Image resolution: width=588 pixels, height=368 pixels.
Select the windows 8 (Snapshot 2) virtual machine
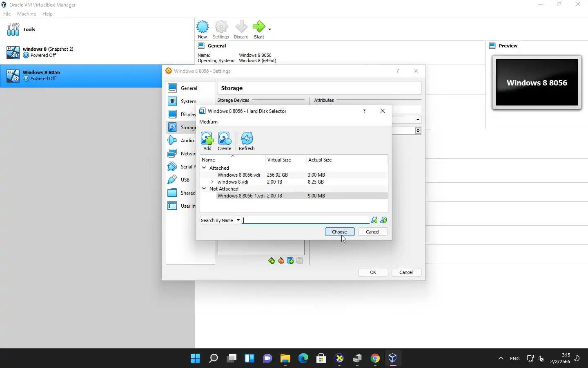pyautogui.click(x=97, y=52)
